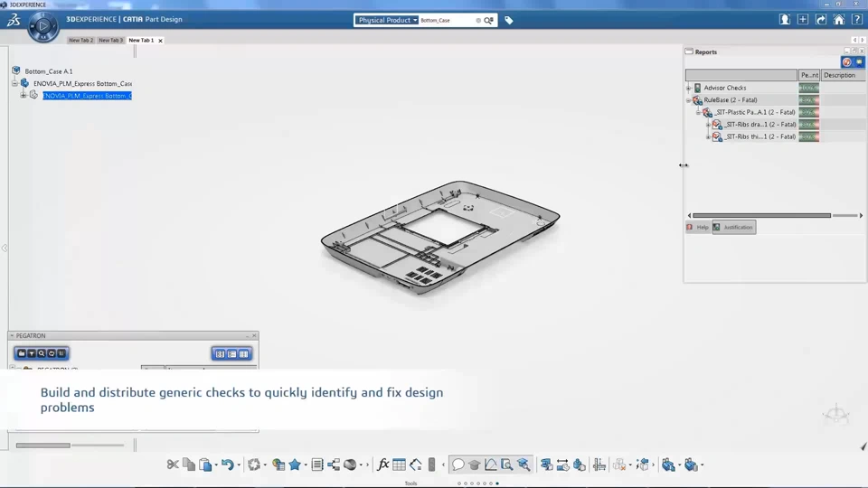The width and height of the screenshot is (868, 488).
Task: Collapse the _SIT-Plastic Pa..A.1 node
Action: tap(699, 112)
